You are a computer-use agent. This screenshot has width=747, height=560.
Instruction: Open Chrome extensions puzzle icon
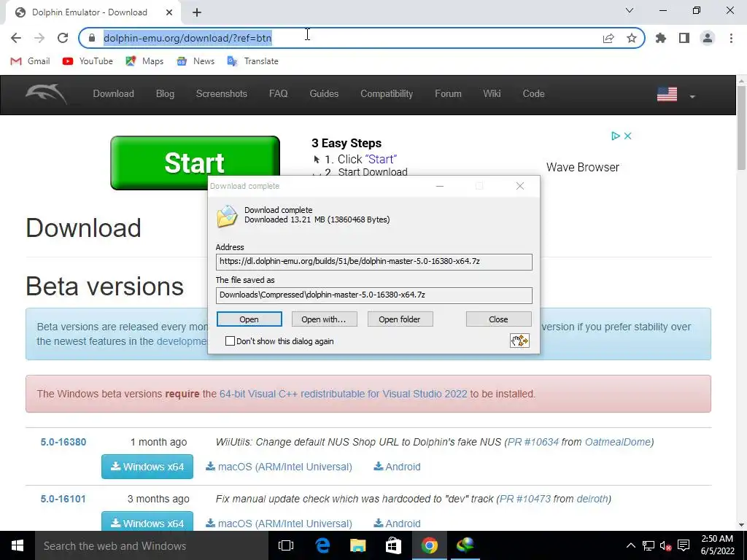point(661,38)
